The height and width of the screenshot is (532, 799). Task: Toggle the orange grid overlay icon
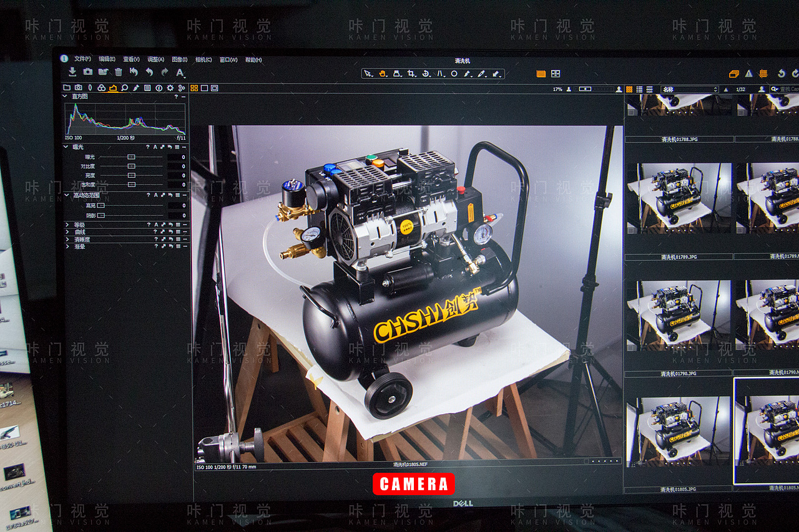click(763, 74)
